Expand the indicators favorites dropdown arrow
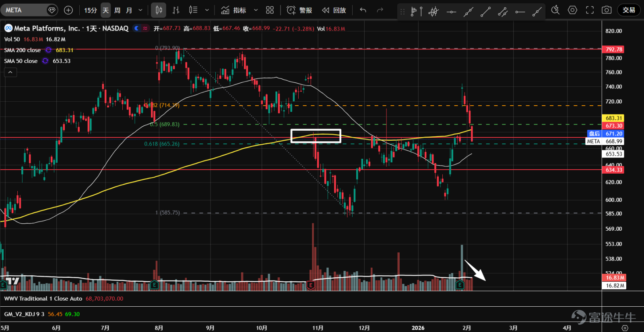Screen dimensions: 644x332 point(256,10)
